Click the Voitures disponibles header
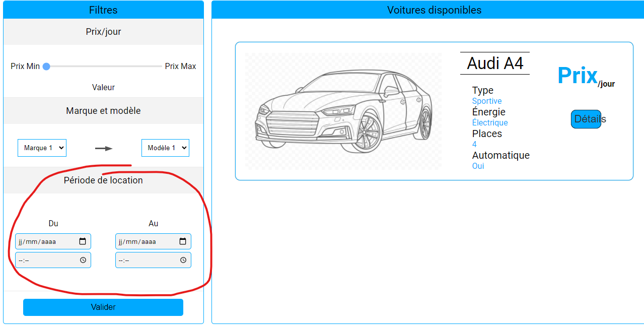Image resolution: width=644 pixels, height=325 pixels. click(434, 10)
